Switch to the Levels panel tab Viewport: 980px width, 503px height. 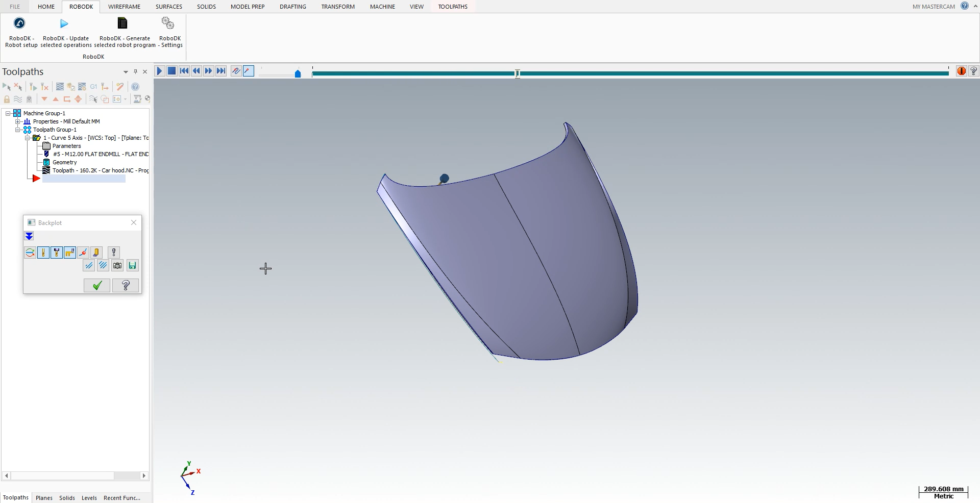pos(89,498)
